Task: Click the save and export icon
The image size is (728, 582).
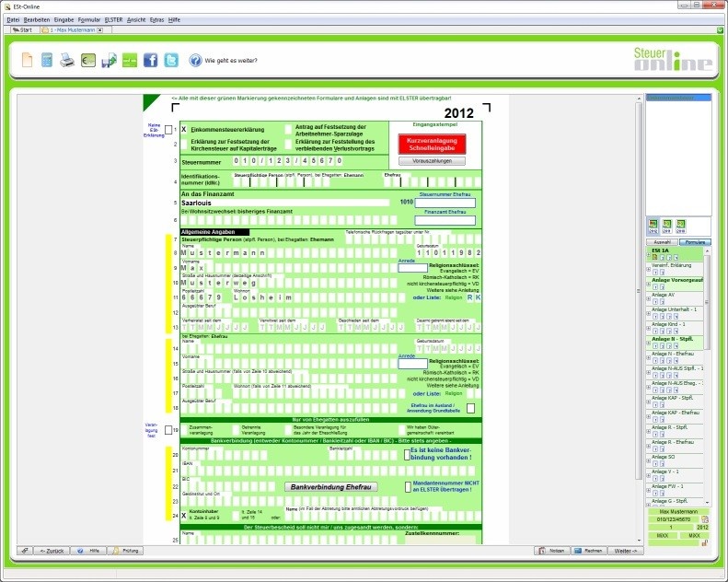Action: pyautogui.click(x=110, y=61)
